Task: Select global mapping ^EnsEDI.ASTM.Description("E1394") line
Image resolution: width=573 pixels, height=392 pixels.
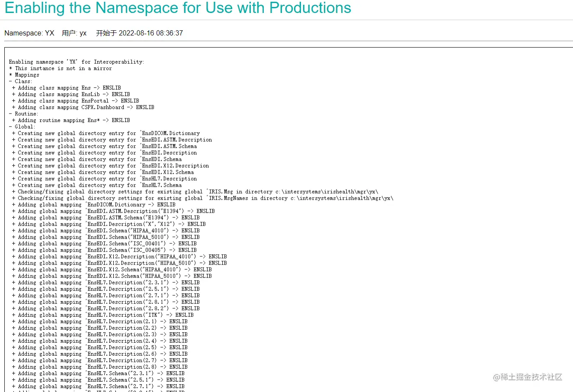Action: click(113, 211)
